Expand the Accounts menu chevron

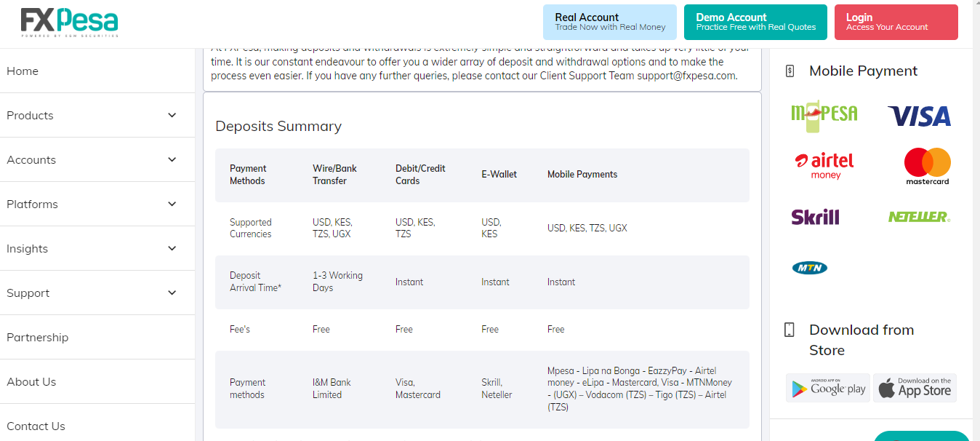pos(172,159)
